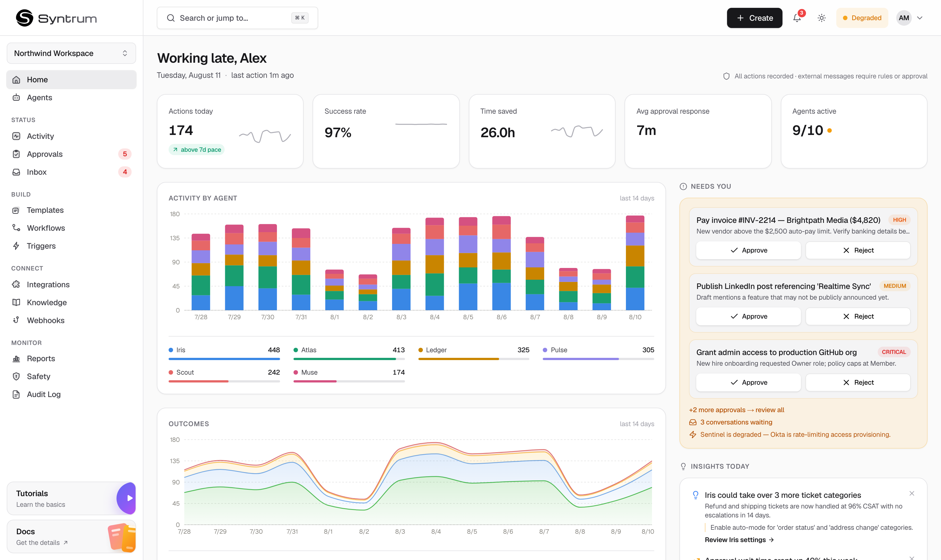The height and width of the screenshot is (560, 941).
Task: Toggle light theme sun icon
Action: pyautogui.click(x=822, y=18)
